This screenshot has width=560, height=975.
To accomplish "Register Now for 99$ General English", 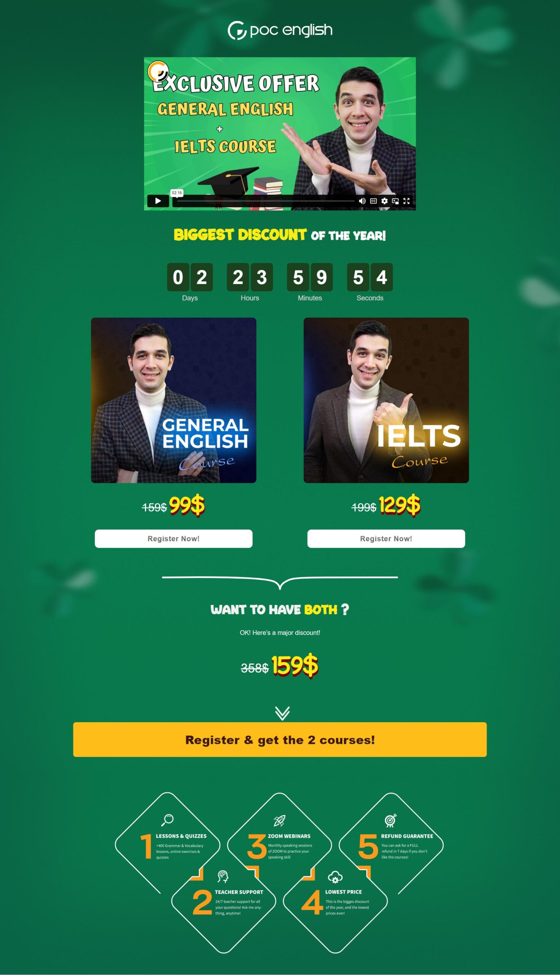I will click(x=173, y=539).
